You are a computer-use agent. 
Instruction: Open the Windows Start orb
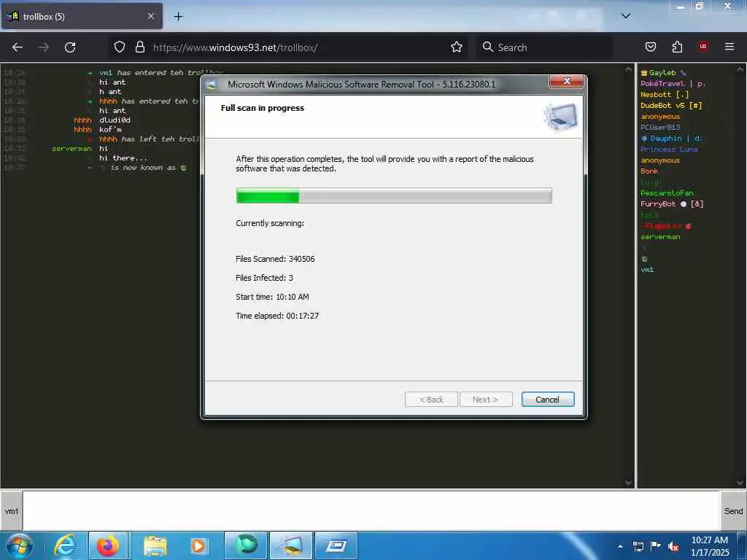point(20,545)
